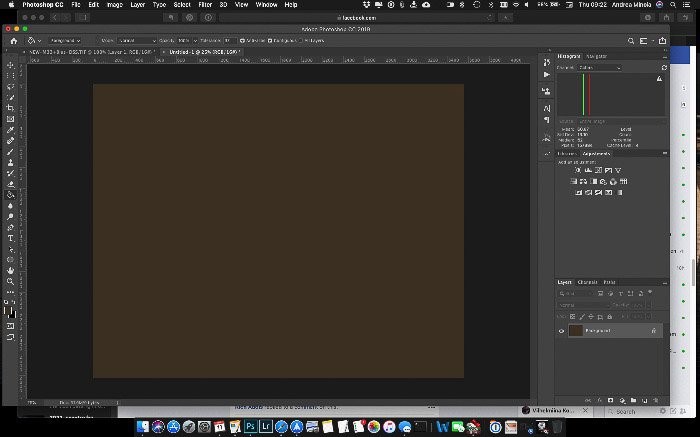Click the Home icon in options bar
This screenshot has height=437, width=700.
[x=14, y=41]
